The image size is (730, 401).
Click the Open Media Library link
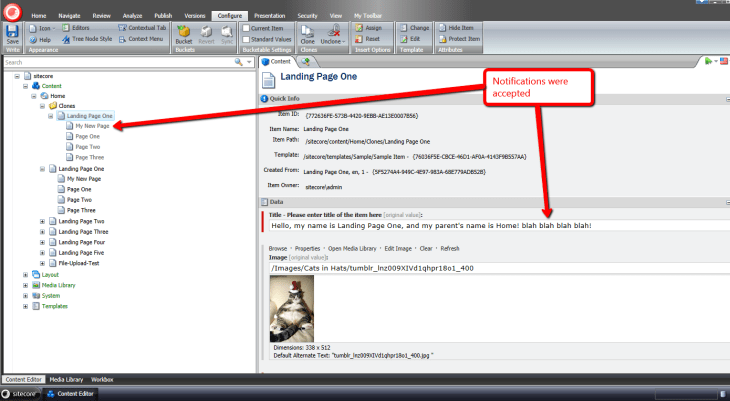[350, 248]
